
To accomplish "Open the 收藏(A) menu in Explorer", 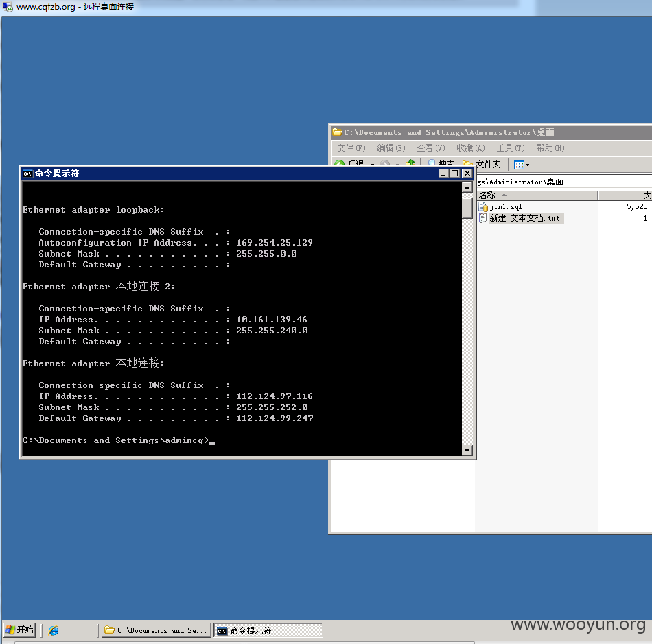I will pyautogui.click(x=471, y=148).
